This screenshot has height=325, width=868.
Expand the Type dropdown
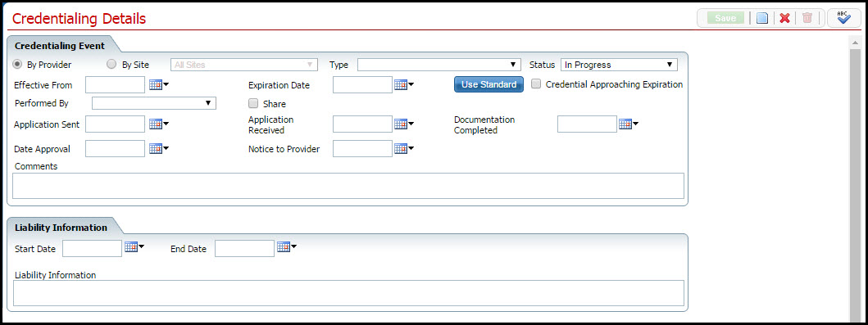point(439,65)
